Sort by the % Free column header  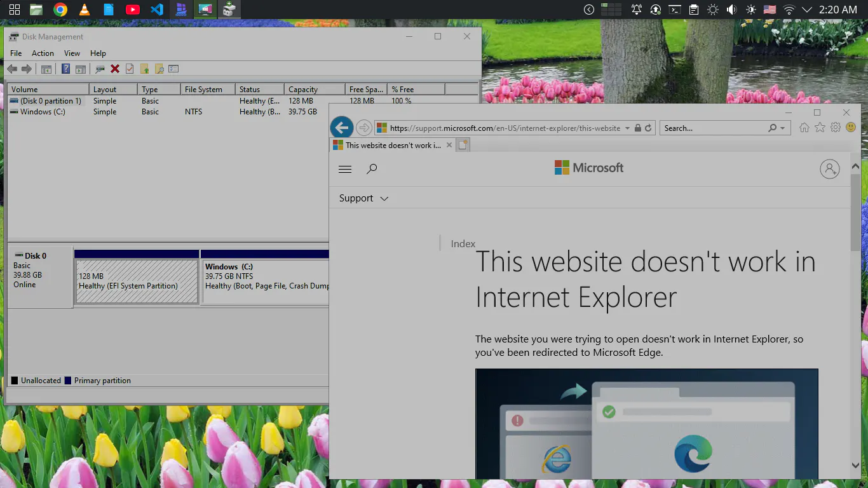(x=416, y=90)
